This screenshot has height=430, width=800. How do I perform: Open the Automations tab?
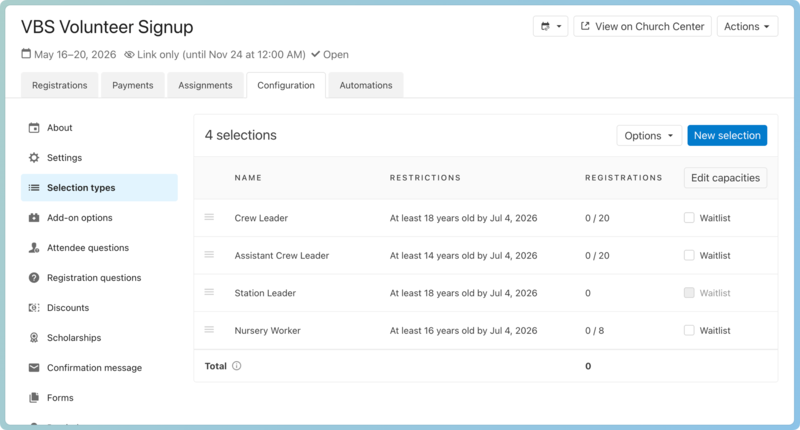pos(365,86)
